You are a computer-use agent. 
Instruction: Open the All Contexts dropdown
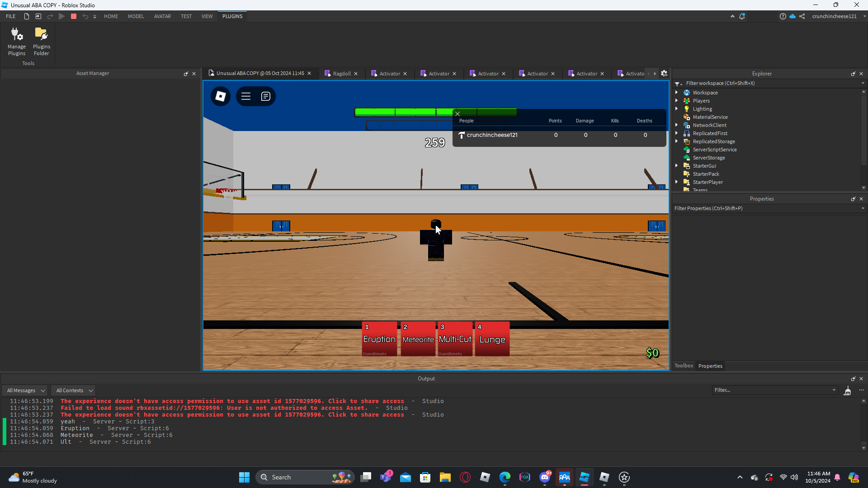point(74,390)
